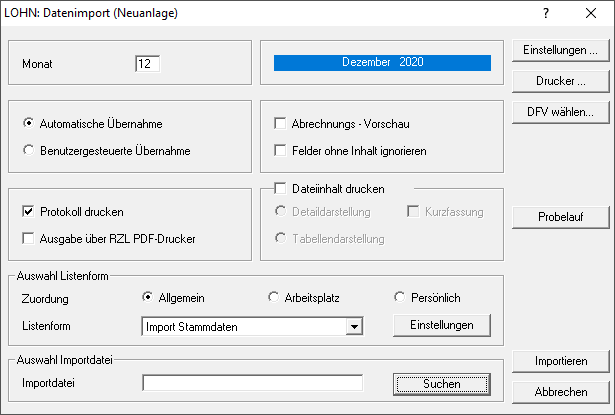Choose Benutzergesteuerte Übernahme radio option
615x415 pixels.
pos(28,151)
